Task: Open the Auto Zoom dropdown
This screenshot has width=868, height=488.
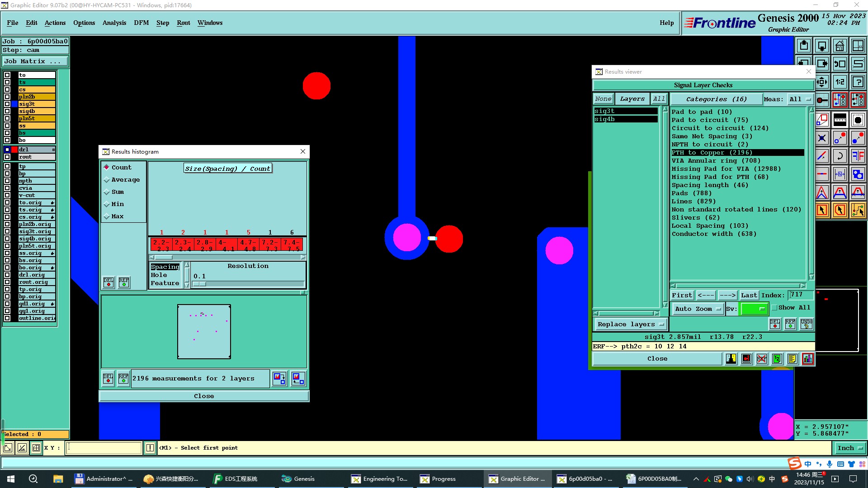Action: point(698,309)
